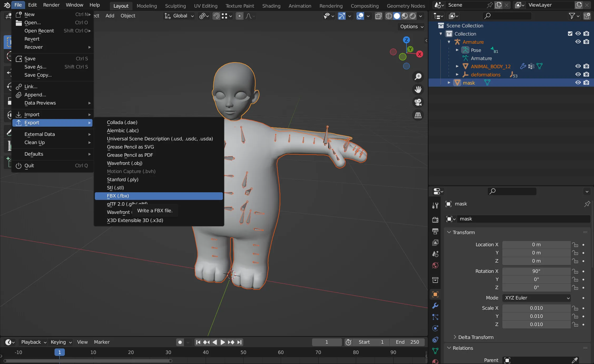Open Edit menu in top bar
The image size is (594, 364).
[x=32, y=5]
